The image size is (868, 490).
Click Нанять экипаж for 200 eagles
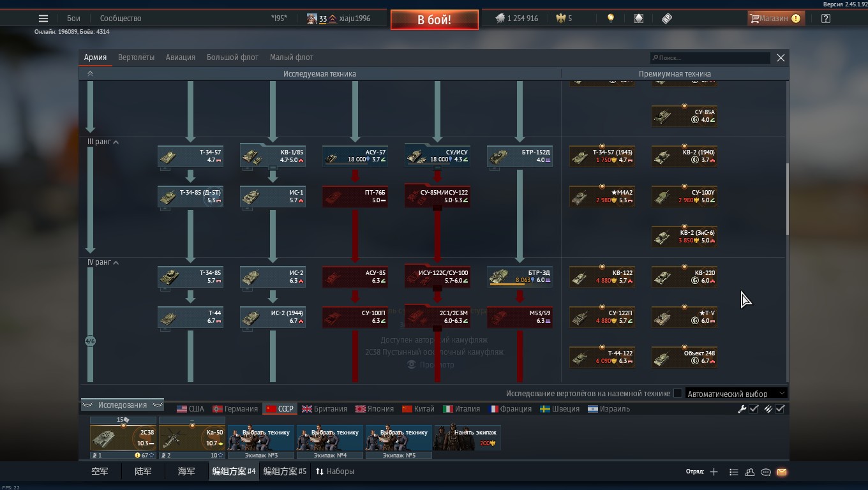(468, 438)
